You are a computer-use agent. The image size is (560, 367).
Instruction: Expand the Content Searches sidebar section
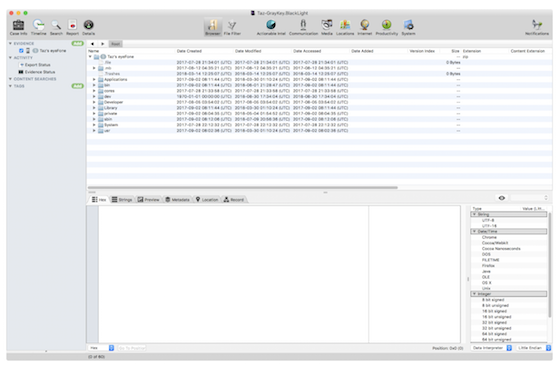coord(10,79)
